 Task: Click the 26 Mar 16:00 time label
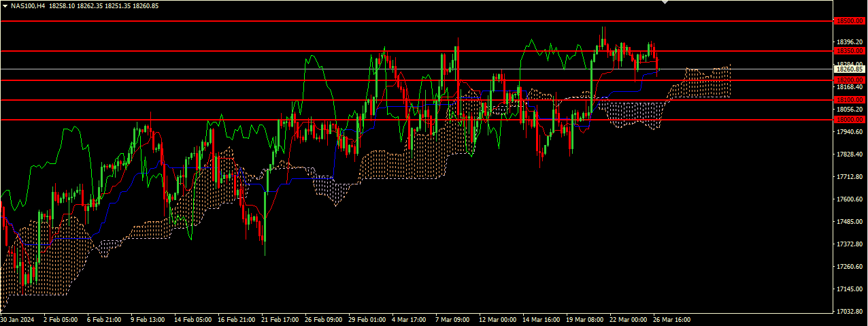click(x=672, y=319)
